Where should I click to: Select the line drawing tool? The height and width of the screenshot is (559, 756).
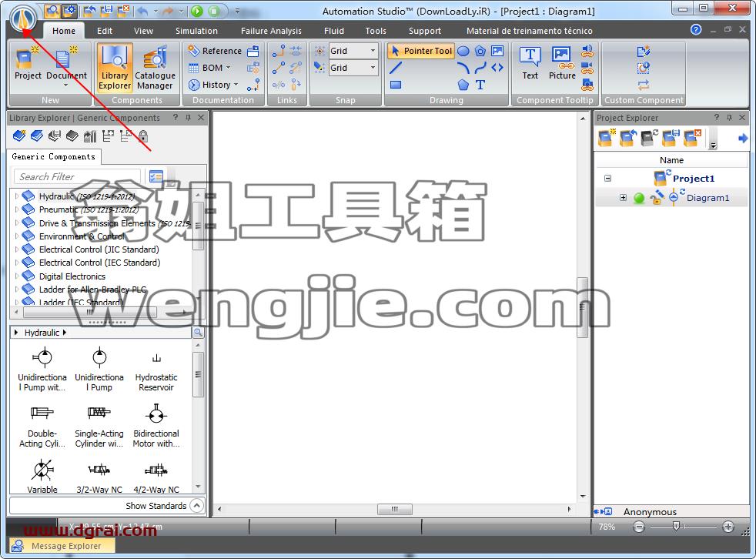click(396, 68)
